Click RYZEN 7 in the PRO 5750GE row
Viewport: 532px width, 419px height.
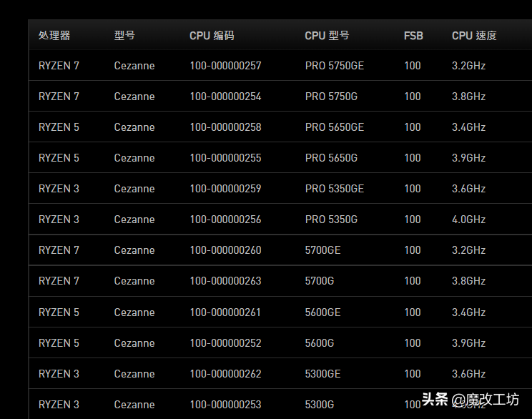pos(59,66)
